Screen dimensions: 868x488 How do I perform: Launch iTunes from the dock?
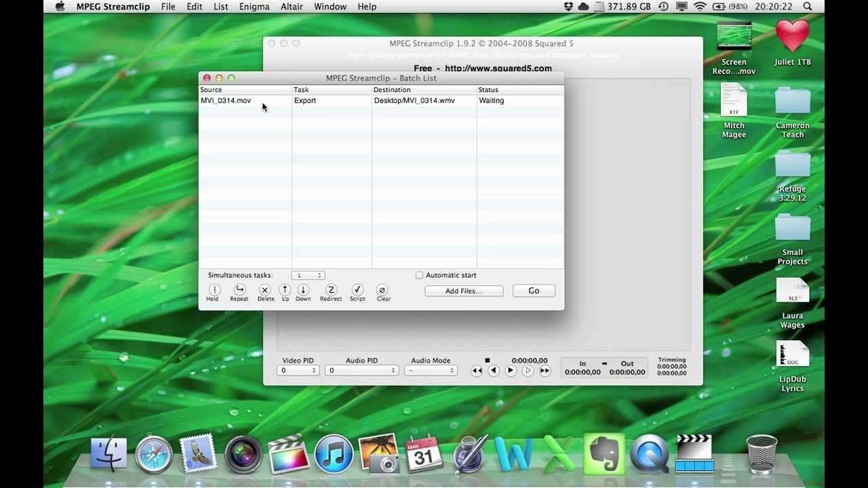[x=334, y=453]
